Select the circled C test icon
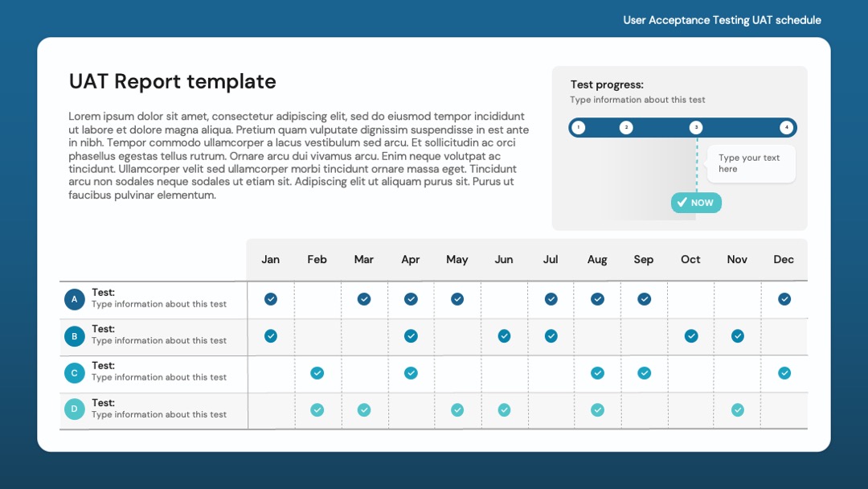Screen dimensions: 868x489 [x=74, y=372]
